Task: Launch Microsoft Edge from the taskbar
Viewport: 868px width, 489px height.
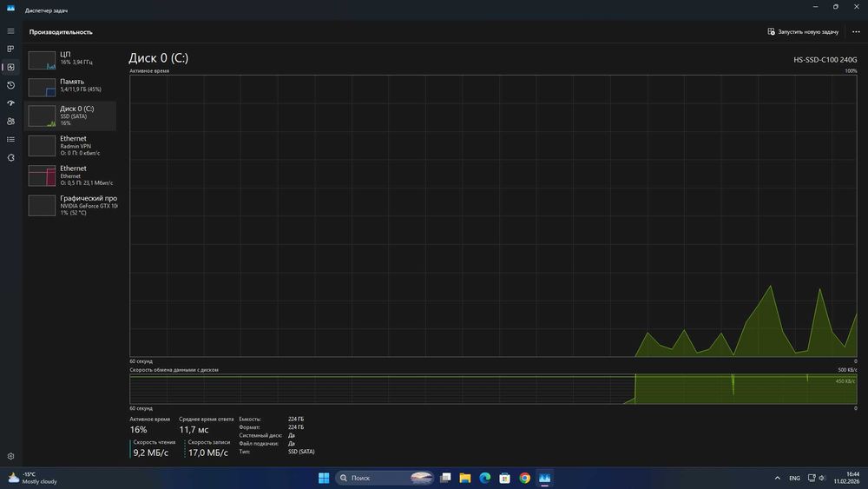Action: coord(485,478)
